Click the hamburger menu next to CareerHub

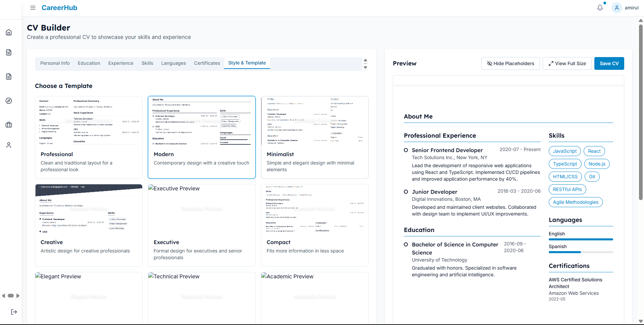33,8
